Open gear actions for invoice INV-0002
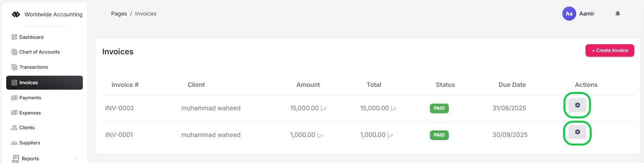The height and width of the screenshot is (163, 644). tap(577, 105)
